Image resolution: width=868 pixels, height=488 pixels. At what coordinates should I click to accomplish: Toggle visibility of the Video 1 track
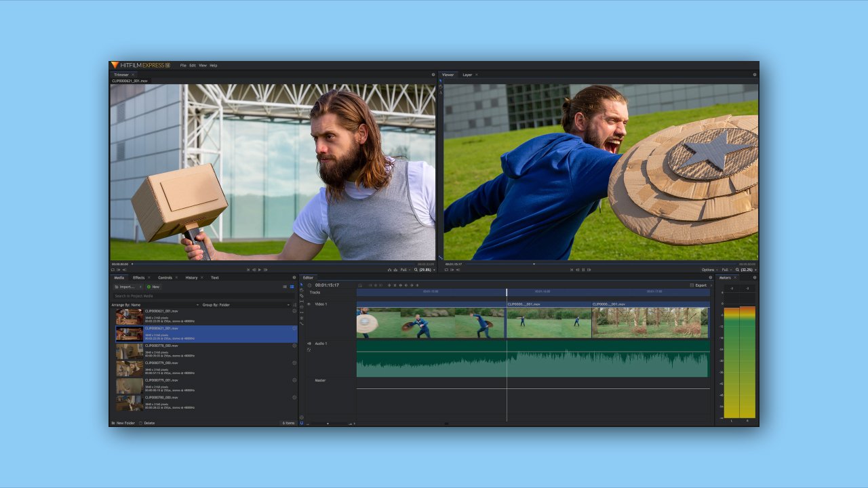pyautogui.click(x=309, y=304)
